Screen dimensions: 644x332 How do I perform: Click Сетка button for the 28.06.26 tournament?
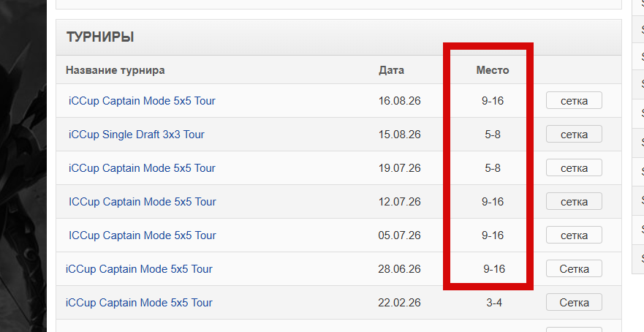pyautogui.click(x=574, y=269)
